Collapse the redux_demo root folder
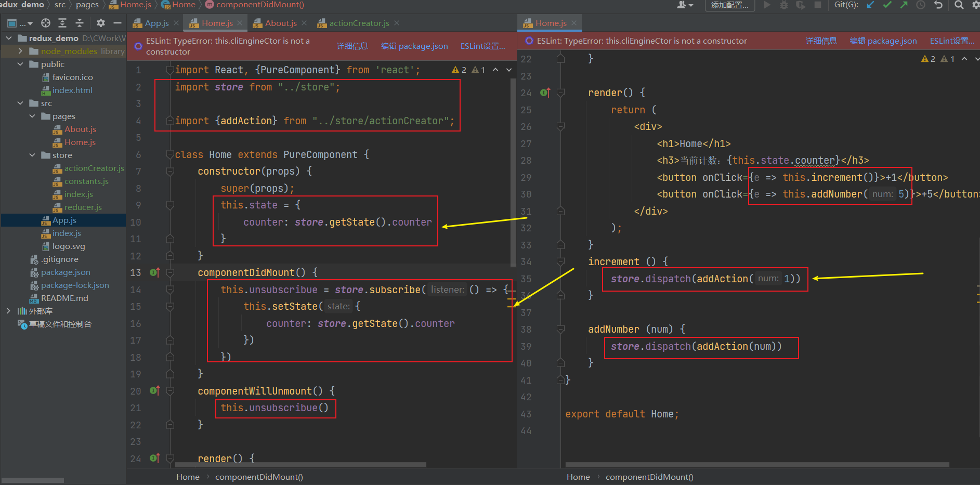Screen dimensions: 980x485 (x=9, y=38)
